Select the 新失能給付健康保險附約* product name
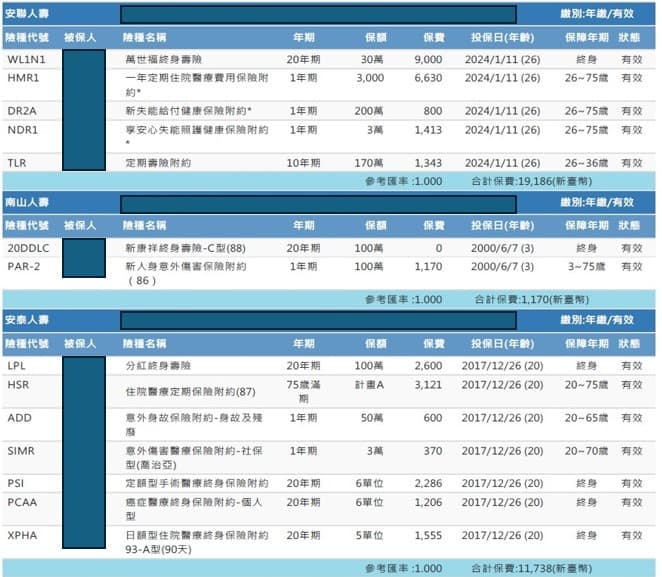Screen dimensions: 662x577 (188, 111)
